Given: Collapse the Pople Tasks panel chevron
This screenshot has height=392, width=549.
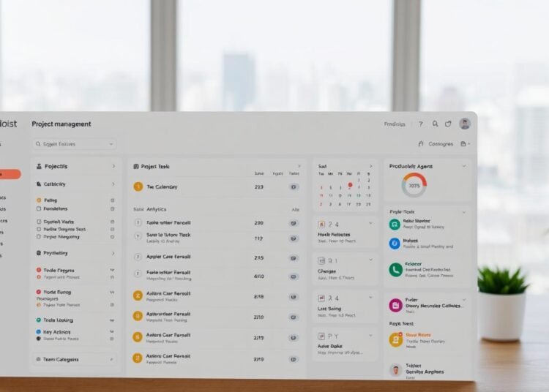Looking at the screenshot, I should point(464,212).
